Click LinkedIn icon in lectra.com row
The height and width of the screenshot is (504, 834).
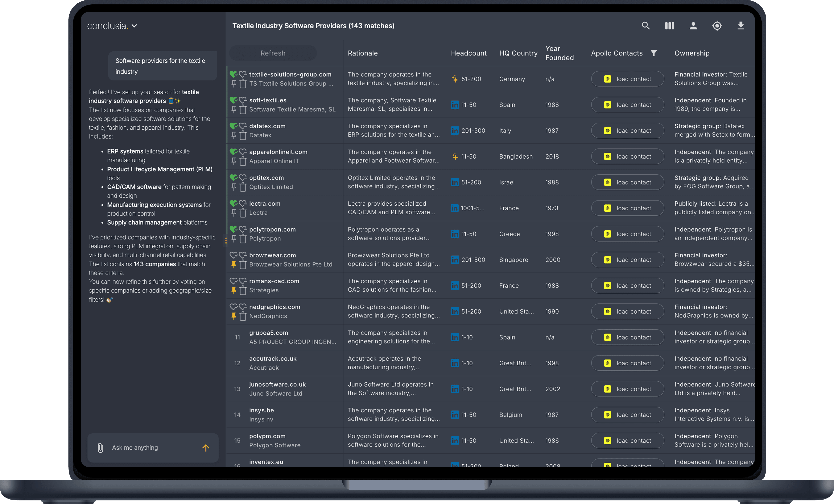[x=455, y=208]
